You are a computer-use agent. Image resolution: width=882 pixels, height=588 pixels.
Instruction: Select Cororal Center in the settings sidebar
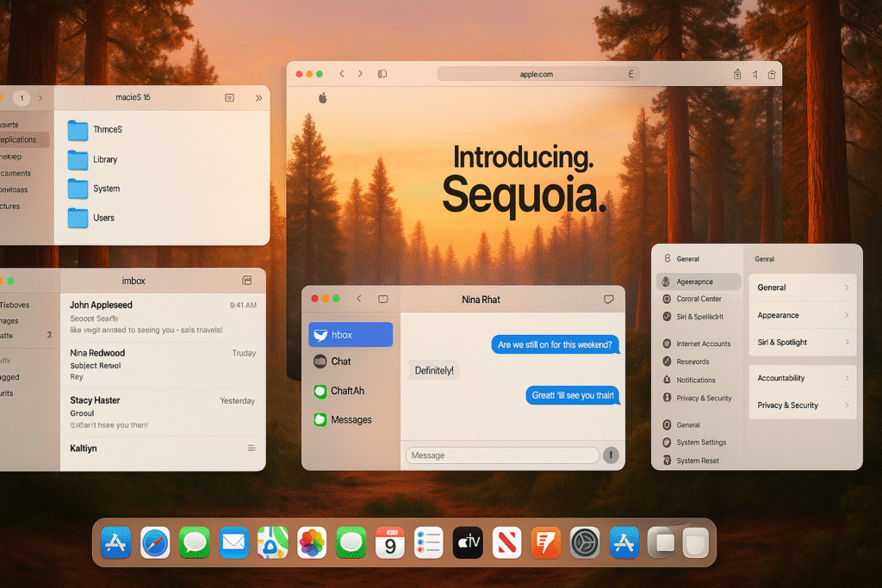click(699, 299)
